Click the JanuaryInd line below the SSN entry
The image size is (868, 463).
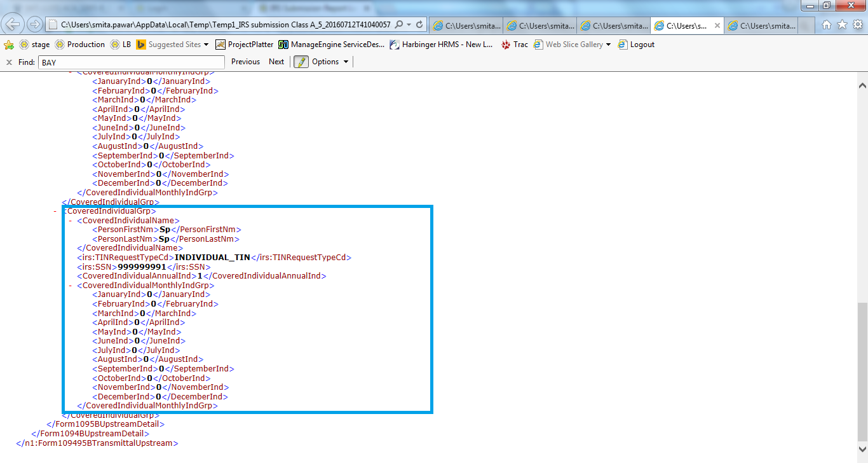tap(151, 294)
